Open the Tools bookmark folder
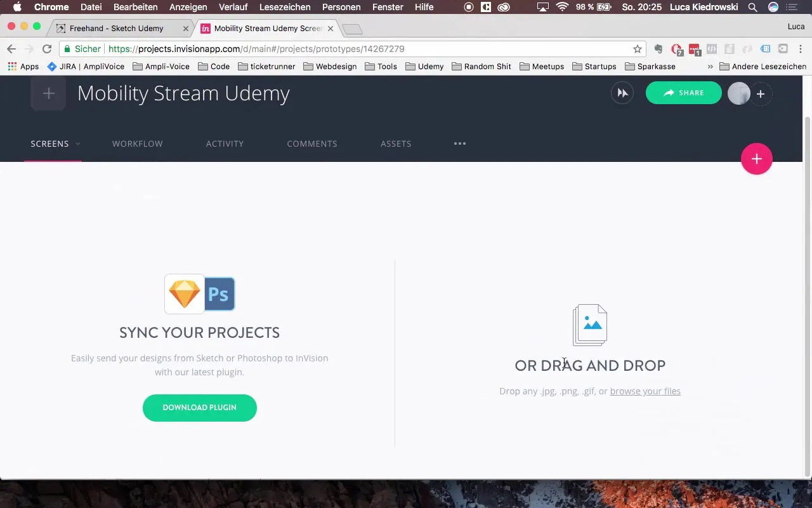The width and height of the screenshot is (812, 508). pyautogui.click(x=381, y=66)
